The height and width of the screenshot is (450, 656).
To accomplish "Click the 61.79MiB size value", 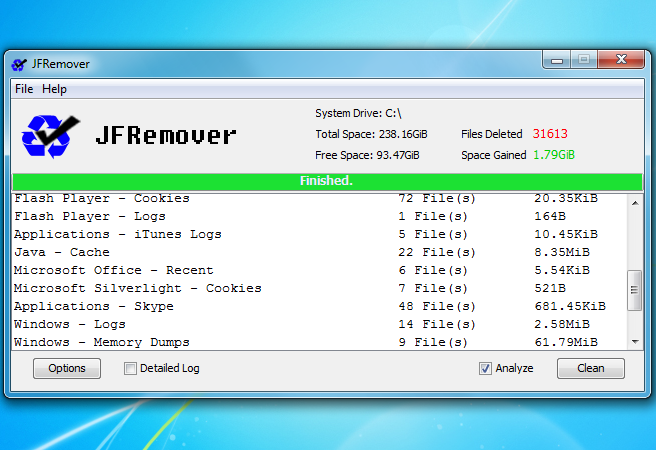I will pos(566,342).
